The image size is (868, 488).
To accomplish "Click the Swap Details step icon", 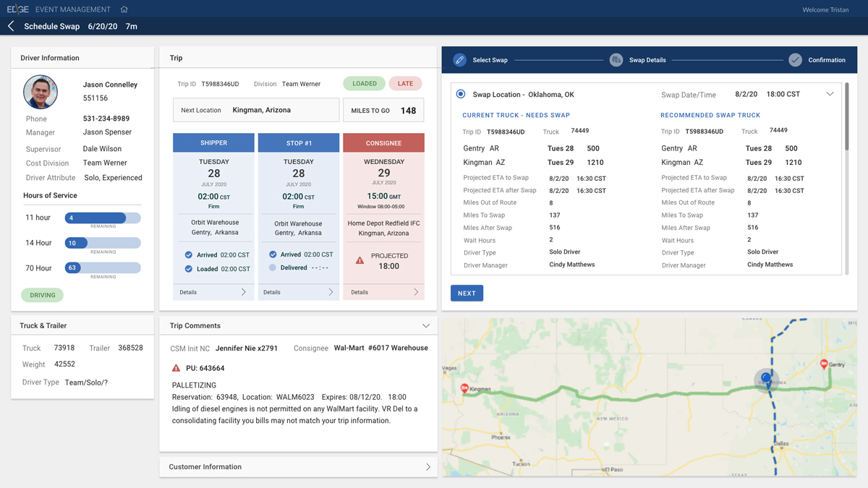I will click(616, 60).
